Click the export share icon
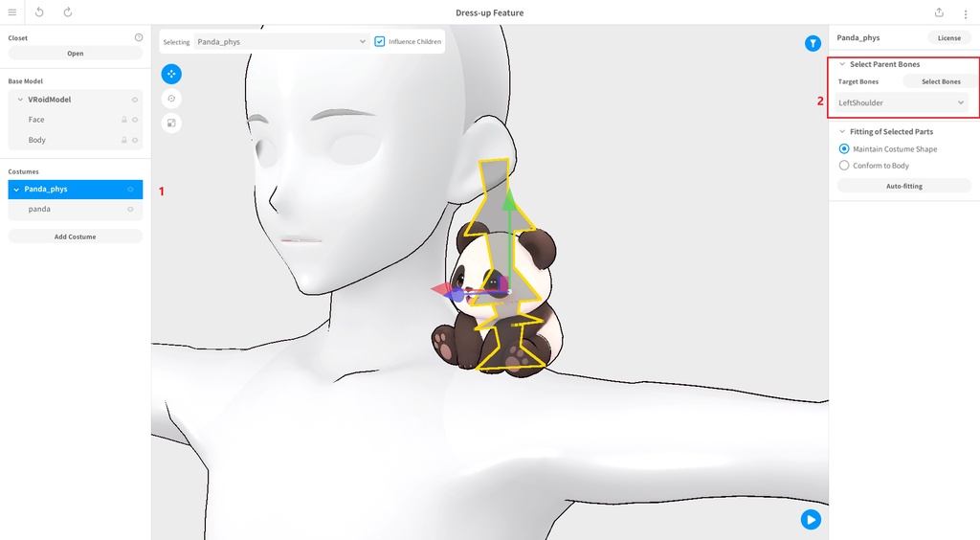 (939, 12)
